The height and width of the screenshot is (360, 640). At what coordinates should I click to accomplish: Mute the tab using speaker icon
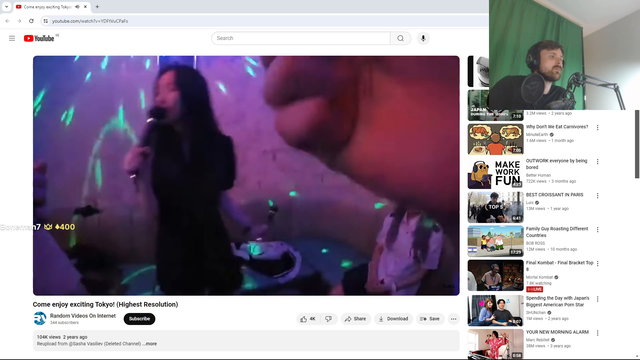(77, 7)
